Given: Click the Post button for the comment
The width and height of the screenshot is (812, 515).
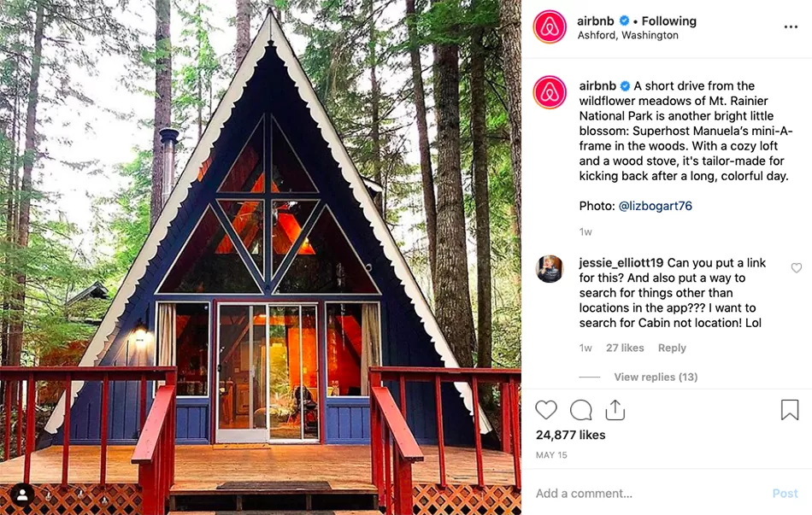Looking at the screenshot, I should [x=785, y=494].
